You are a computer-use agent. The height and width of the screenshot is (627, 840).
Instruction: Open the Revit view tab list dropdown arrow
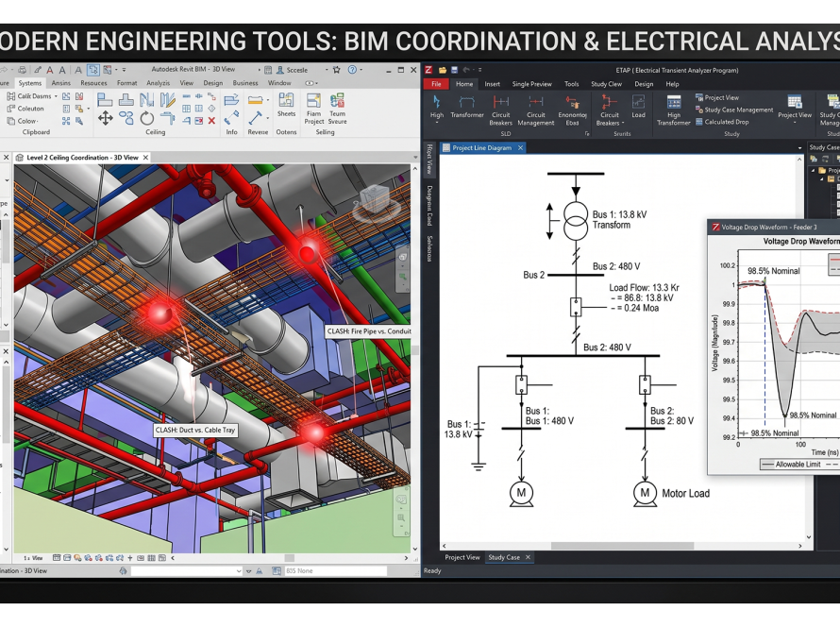[x=415, y=158]
